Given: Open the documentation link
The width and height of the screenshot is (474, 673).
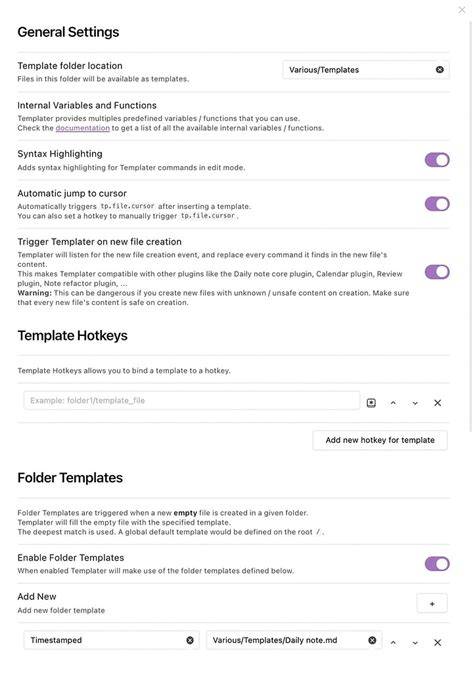Looking at the screenshot, I should (82, 128).
